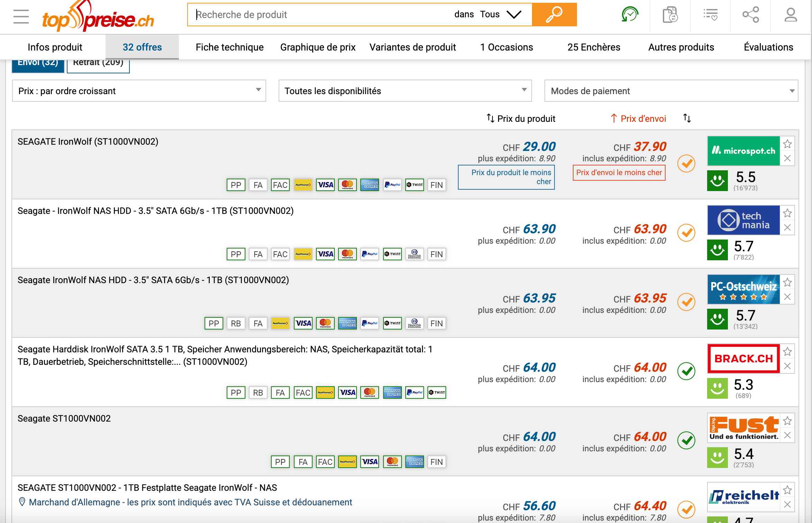
Task: Open the wishlist icon with heart
Action: point(710,15)
